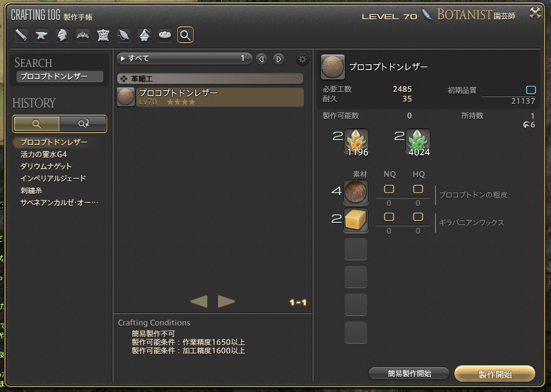The image size is (551, 392).
Task: Select history entry サベネアンカルゼ·オー…
Action: pos(59,203)
